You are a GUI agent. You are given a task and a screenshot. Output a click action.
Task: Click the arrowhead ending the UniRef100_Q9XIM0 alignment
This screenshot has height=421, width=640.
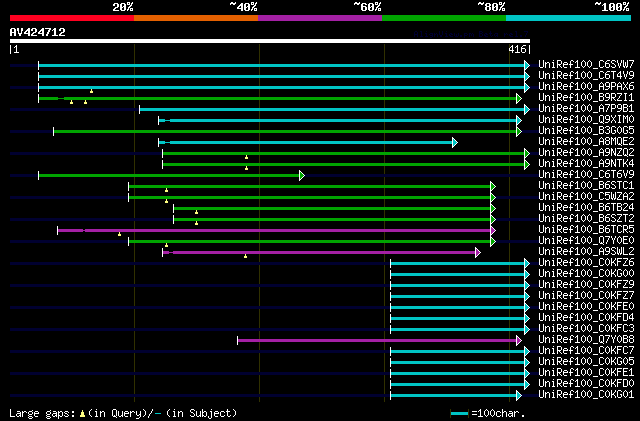519,120
